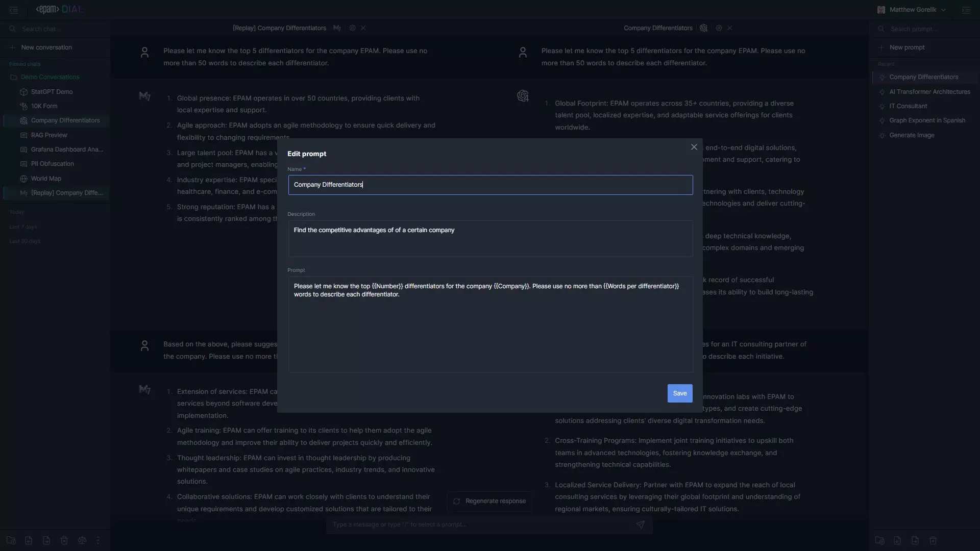Focus the Search chat field
980x551 pixels.
point(55,29)
